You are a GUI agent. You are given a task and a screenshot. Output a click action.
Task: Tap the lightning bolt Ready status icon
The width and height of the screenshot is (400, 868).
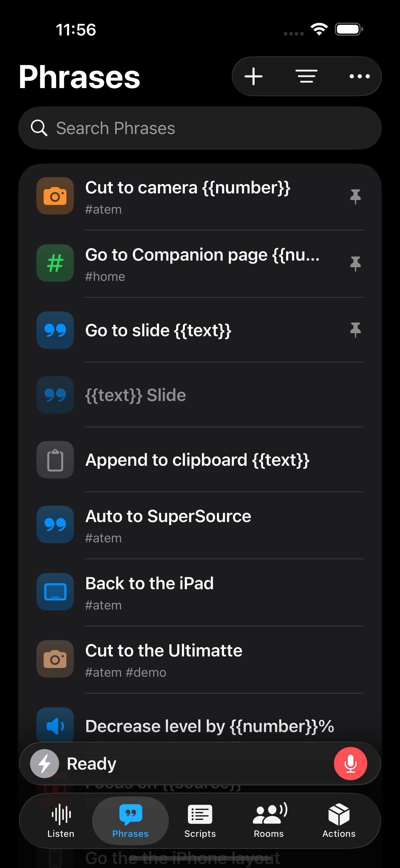(x=45, y=764)
